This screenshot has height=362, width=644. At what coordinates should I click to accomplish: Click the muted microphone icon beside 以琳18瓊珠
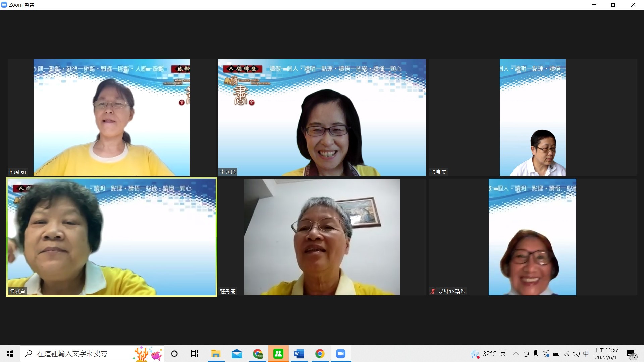(433, 291)
